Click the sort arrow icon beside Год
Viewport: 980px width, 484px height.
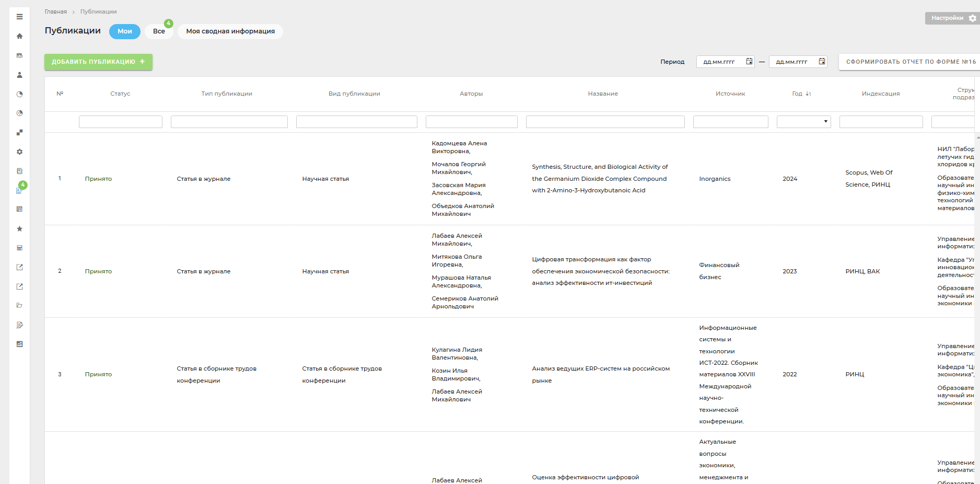click(808, 94)
